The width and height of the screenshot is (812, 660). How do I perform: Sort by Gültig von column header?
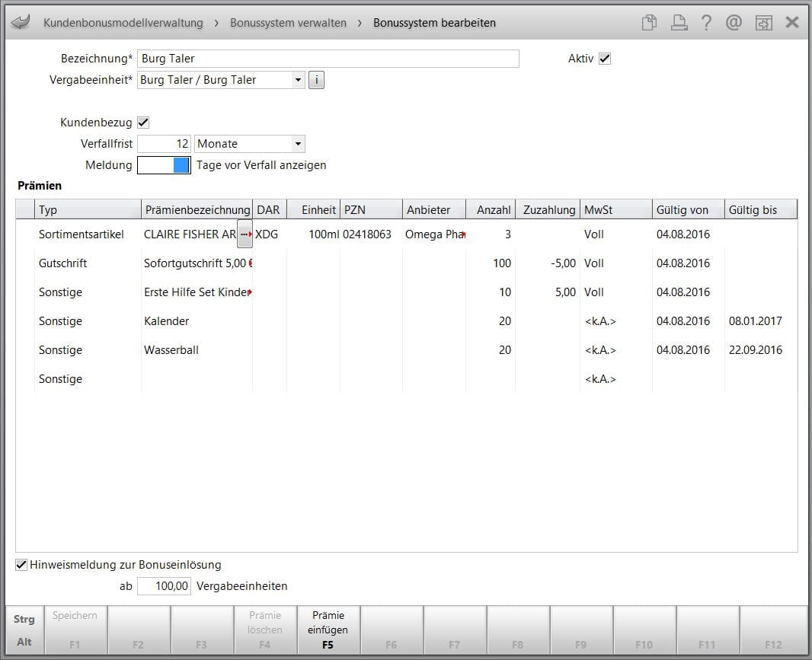tap(689, 209)
